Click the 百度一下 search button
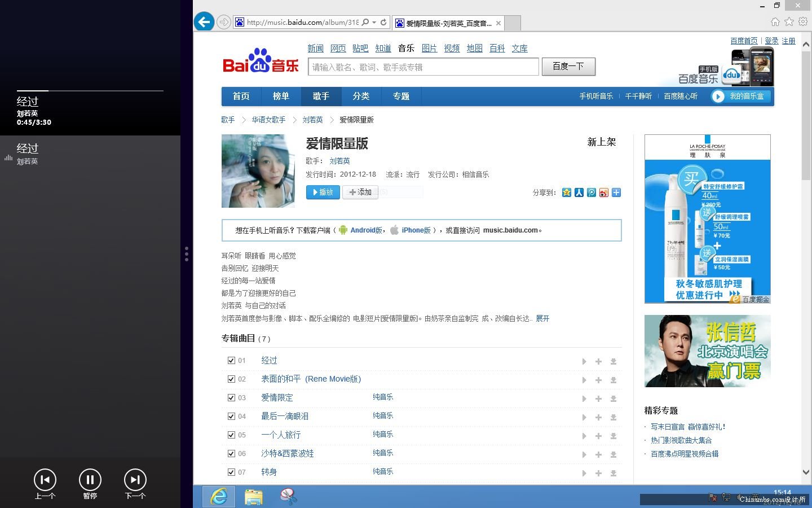Image resolution: width=812 pixels, height=508 pixels. (568, 66)
